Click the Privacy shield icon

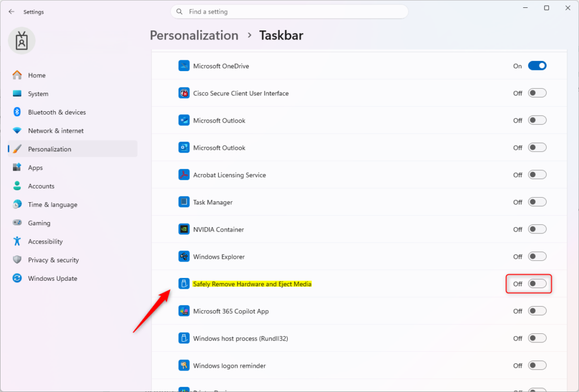(x=17, y=260)
